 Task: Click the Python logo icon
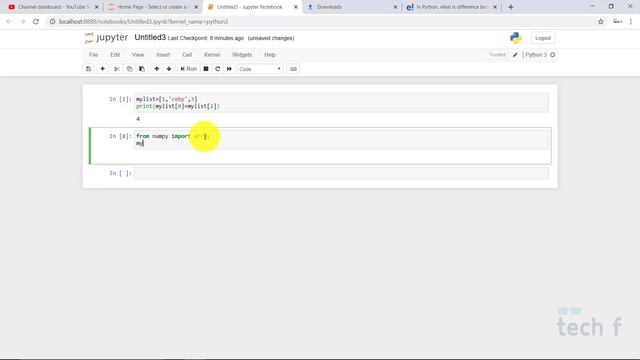click(x=516, y=38)
